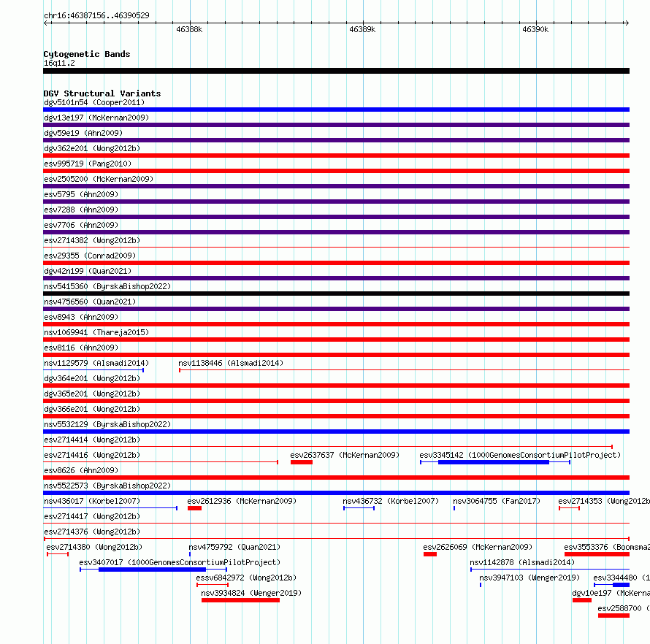This screenshot has height=644, width=650.
Task: Select esv8626 (Ahn2009) variant
Action: (81, 470)
